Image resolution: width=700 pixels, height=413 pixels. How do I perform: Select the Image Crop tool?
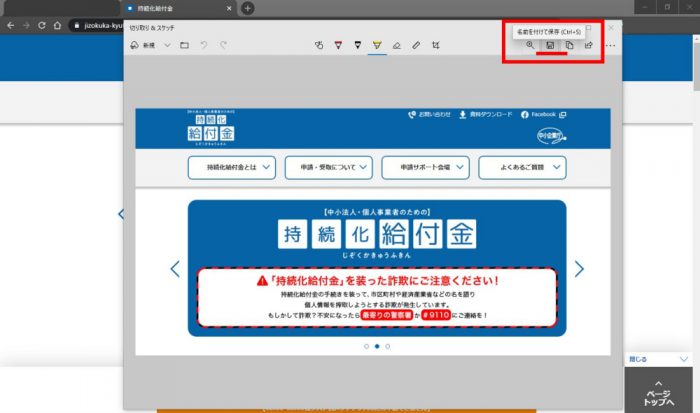(x=436, y=45)
